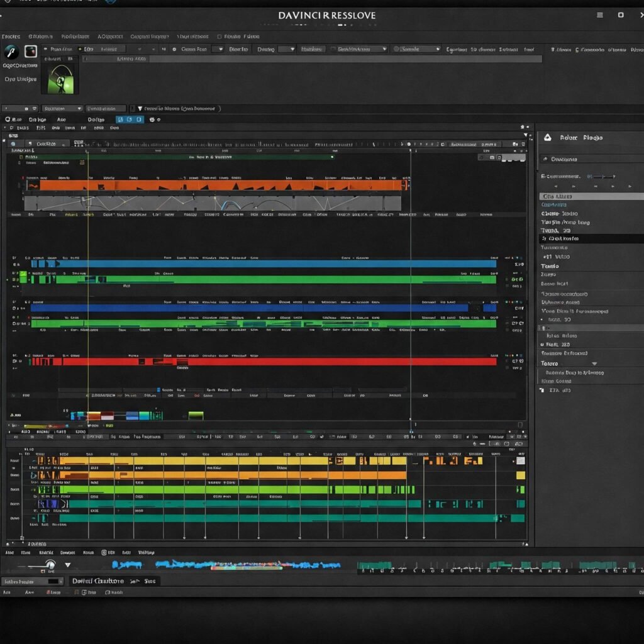Open the third item in the top menu bar
This screenshot has width=644, height=644.
[x=75, y=36]
